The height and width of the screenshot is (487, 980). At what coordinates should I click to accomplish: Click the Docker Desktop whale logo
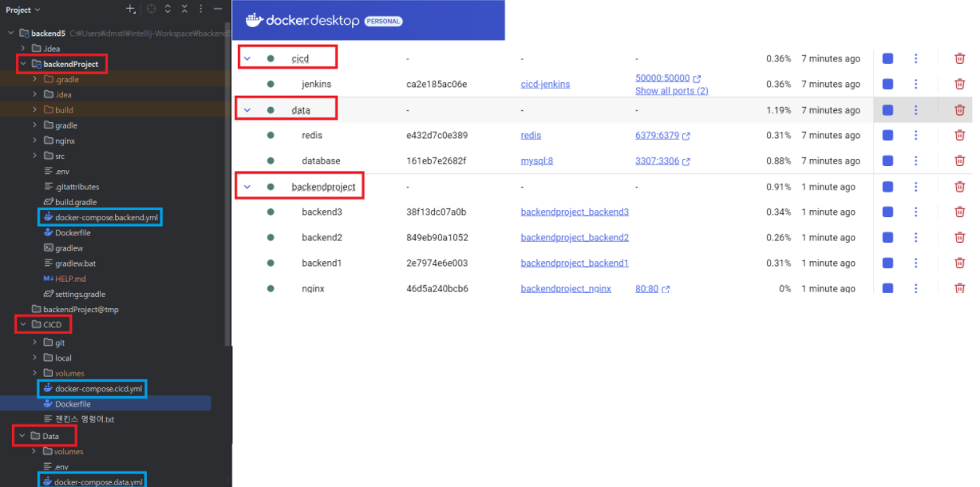tap(255, 20)
